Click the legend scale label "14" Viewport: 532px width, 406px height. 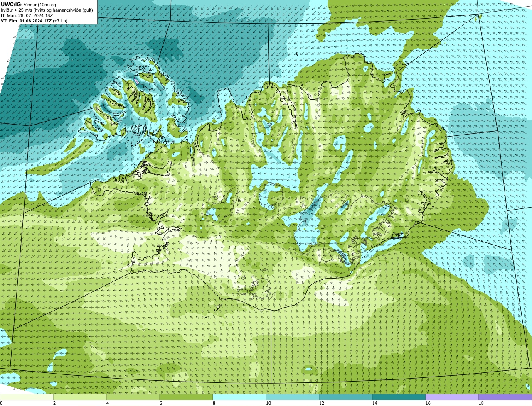[x=374, y=403]
